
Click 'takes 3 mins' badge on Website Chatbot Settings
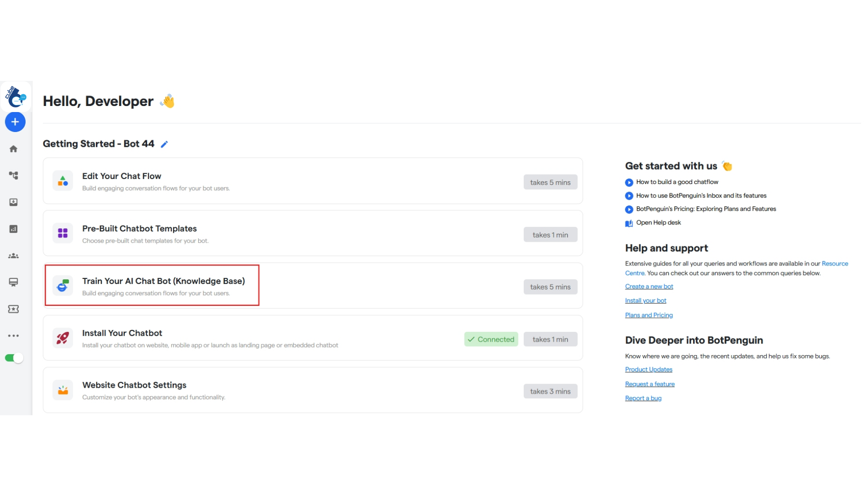tap(550, 391)
